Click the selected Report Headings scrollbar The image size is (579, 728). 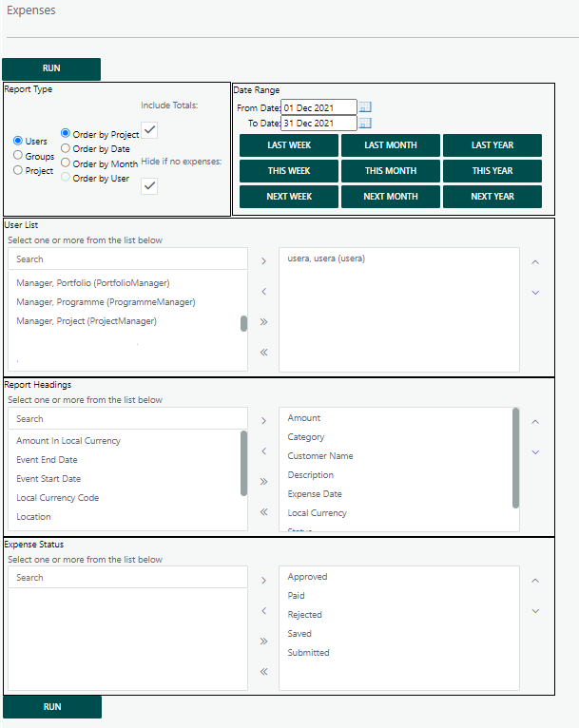515,458
